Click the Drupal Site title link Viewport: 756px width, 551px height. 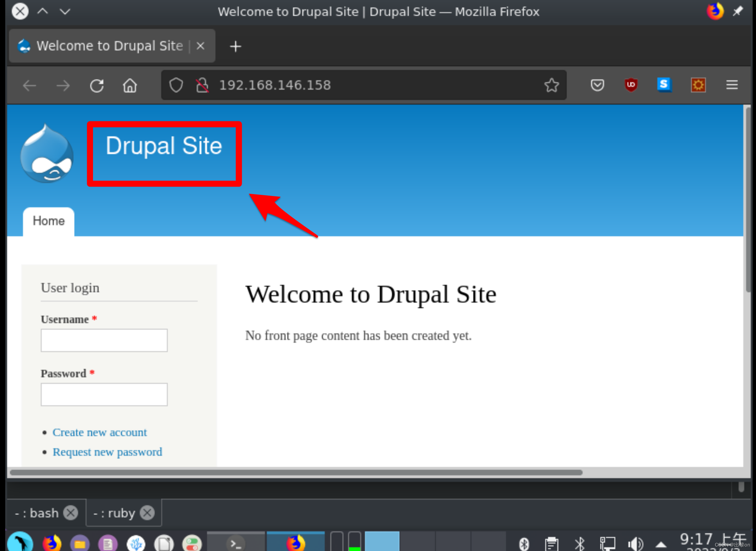tap(164, 146)
